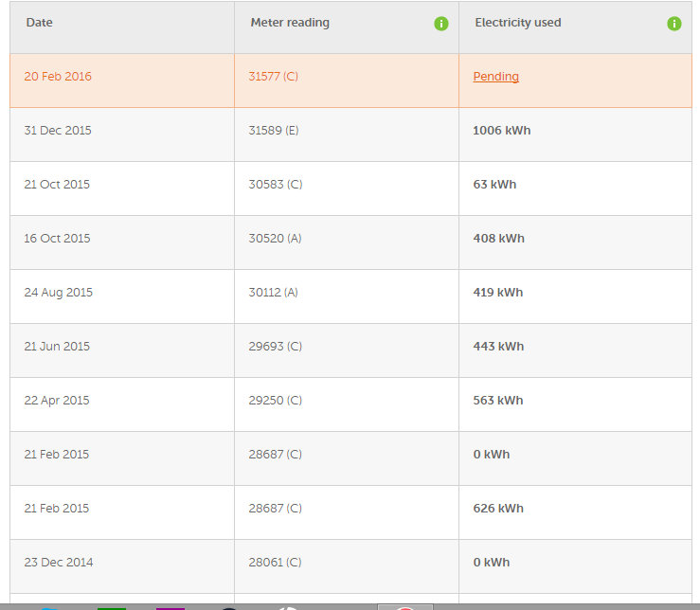The width and height of the screenshot is (700, 610).
Task: Select the 1006 kWh usage value
Action: pyautogui.click(x=502, y=131)
